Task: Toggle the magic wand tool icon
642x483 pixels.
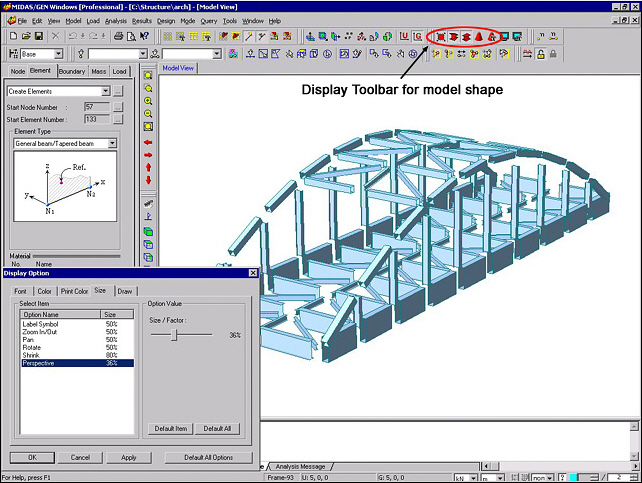Action: tap(249, 36)
